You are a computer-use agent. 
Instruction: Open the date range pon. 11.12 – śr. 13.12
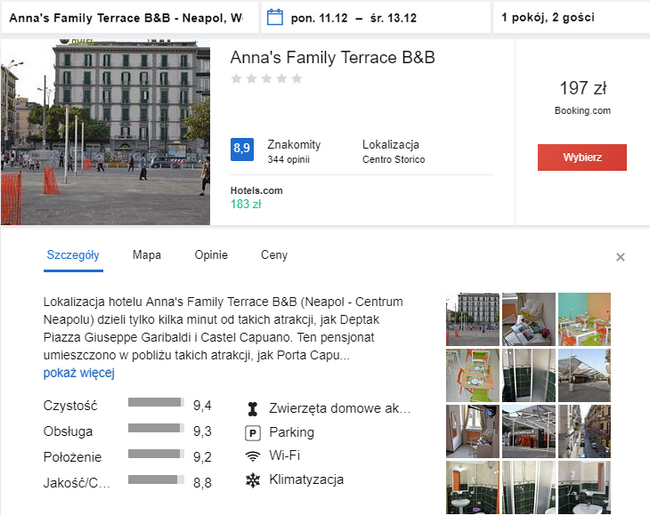coord(376,18)
